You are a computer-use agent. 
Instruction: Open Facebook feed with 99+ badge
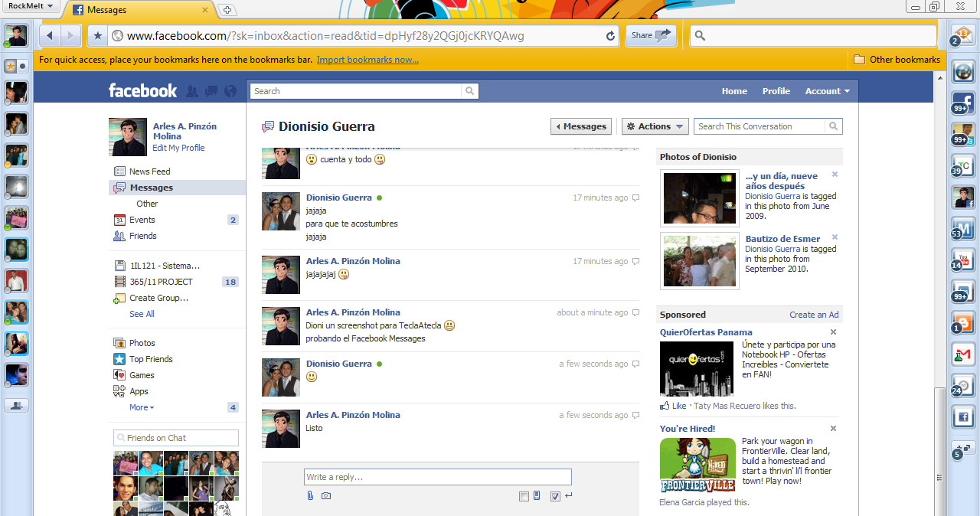(963, 103)
